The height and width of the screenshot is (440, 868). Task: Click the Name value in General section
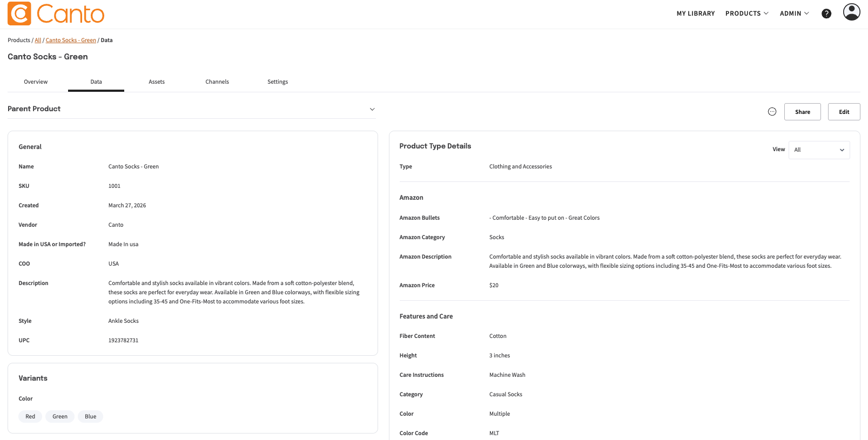133,167
